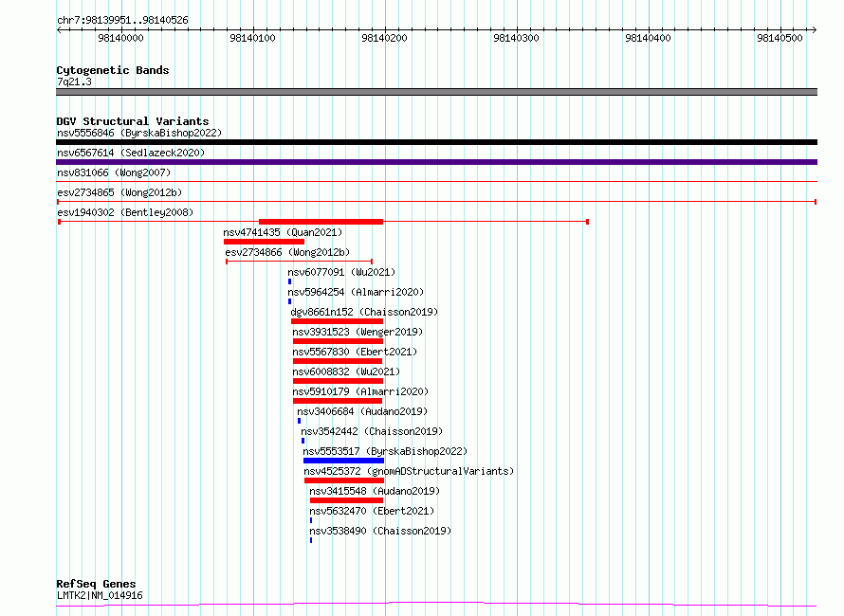Click ruler position 98140100
The height and width of the screenshot is (616, 844).
pos(252,38)
